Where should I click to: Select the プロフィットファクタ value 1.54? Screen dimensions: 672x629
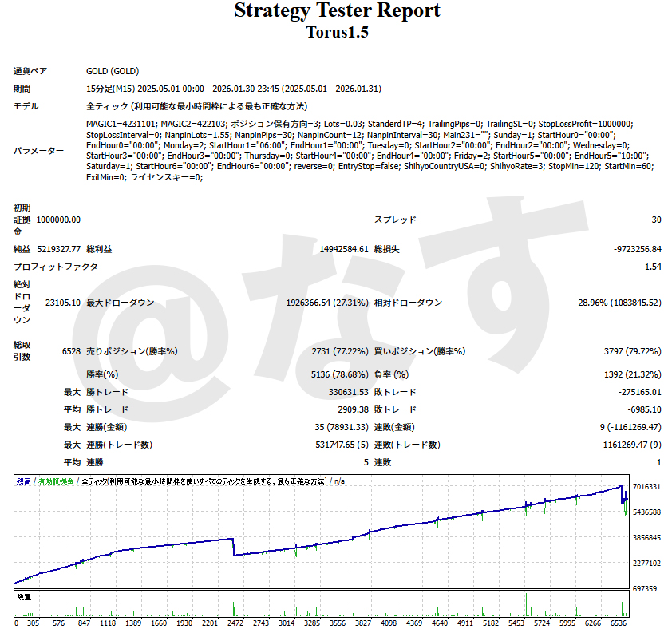click(652, 267)
